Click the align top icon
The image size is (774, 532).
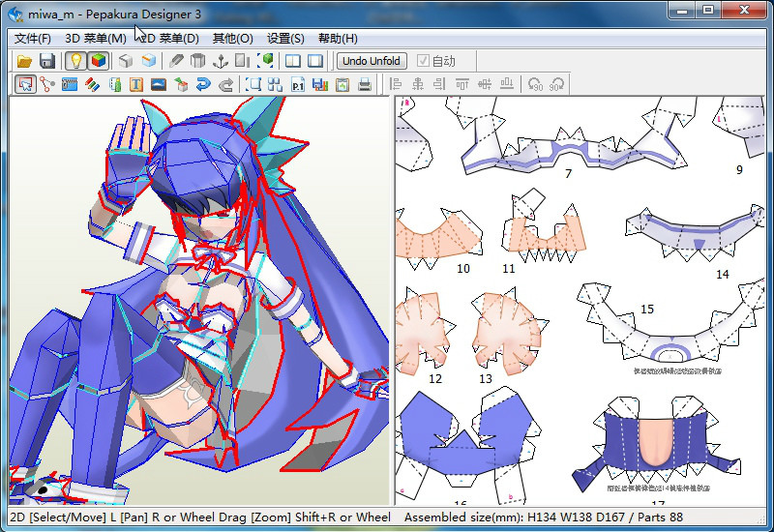tap(462, 85)
